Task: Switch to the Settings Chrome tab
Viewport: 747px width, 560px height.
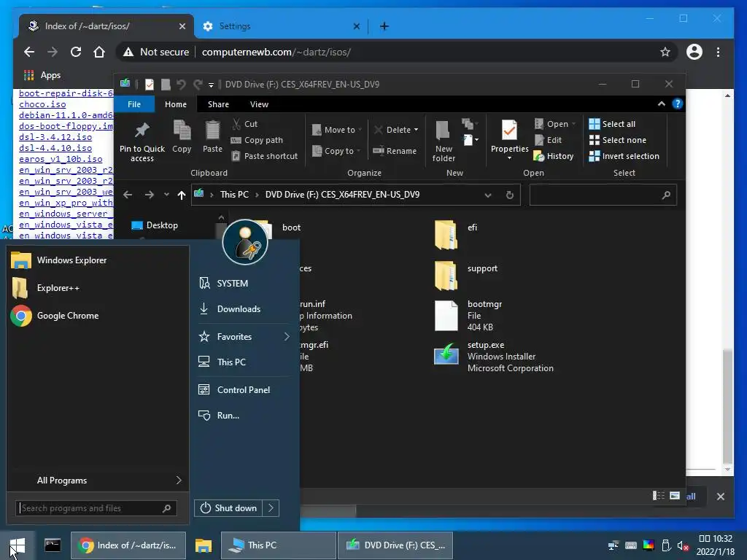Action: 281,26
